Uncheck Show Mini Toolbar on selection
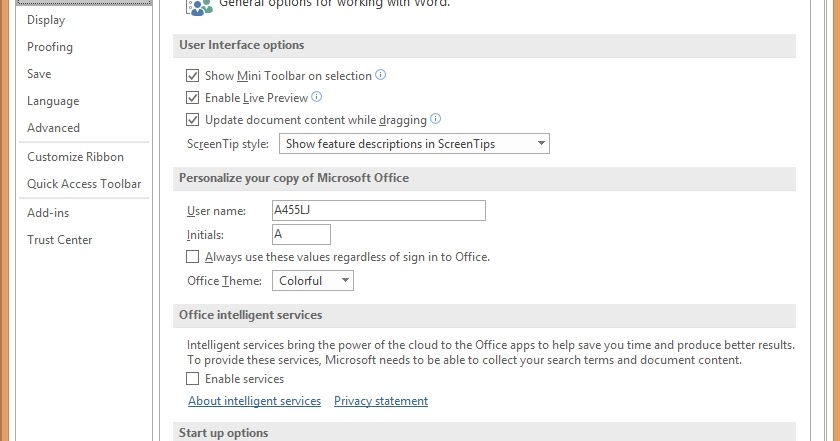The width and height of the screenshot is (840, 441). 193,76
